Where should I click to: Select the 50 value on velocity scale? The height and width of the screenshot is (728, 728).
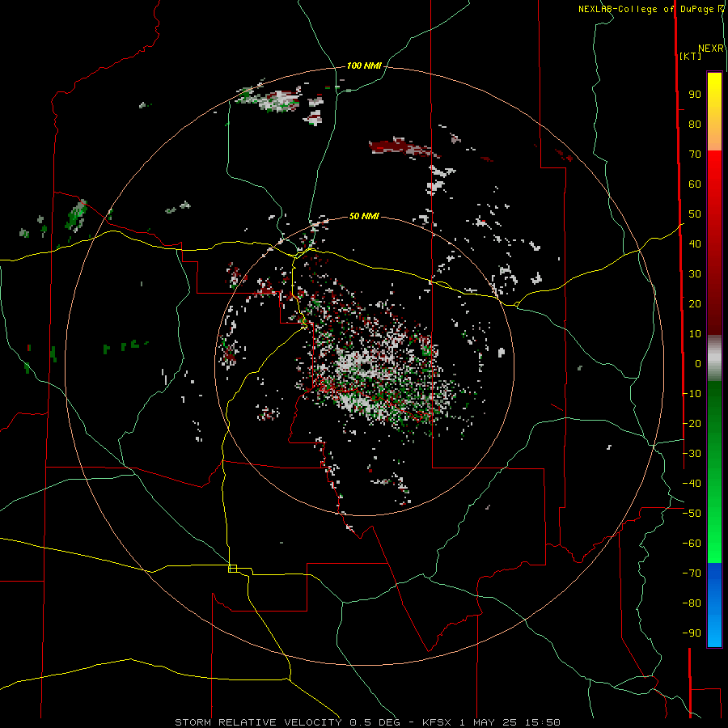point(695,214)
